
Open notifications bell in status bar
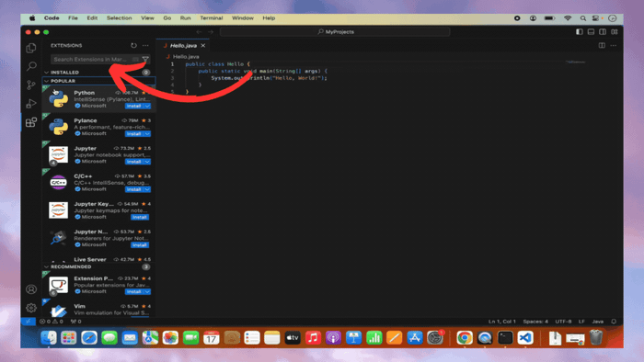click(x=614, y=322)
